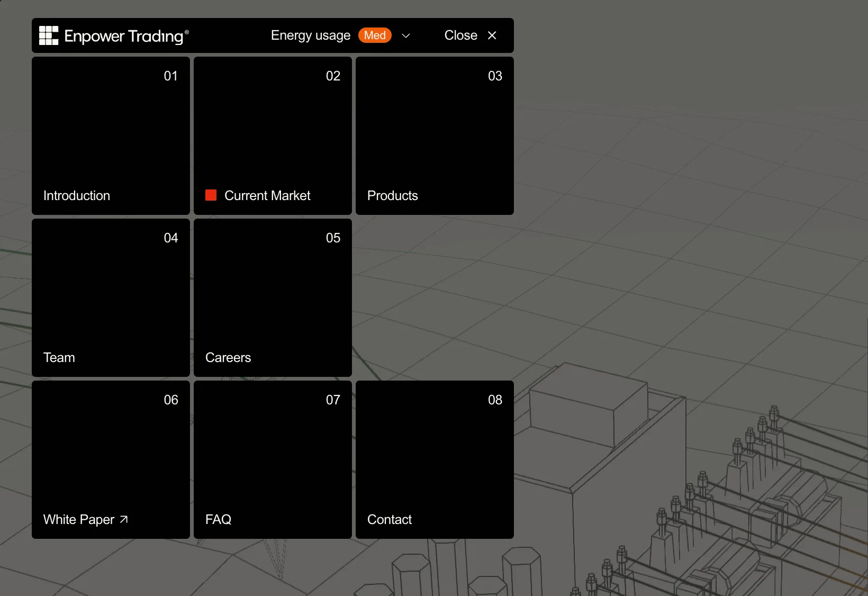Screen dimensions: 868x596
Task: Open the Current Market menu tile
Action: 273,136
